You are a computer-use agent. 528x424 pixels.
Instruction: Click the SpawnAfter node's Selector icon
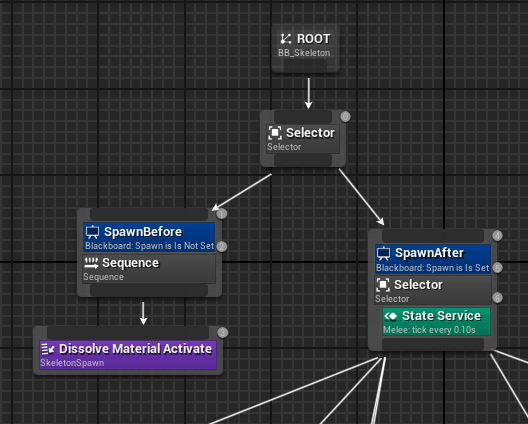pyautogui.click(x=383, y=285)
